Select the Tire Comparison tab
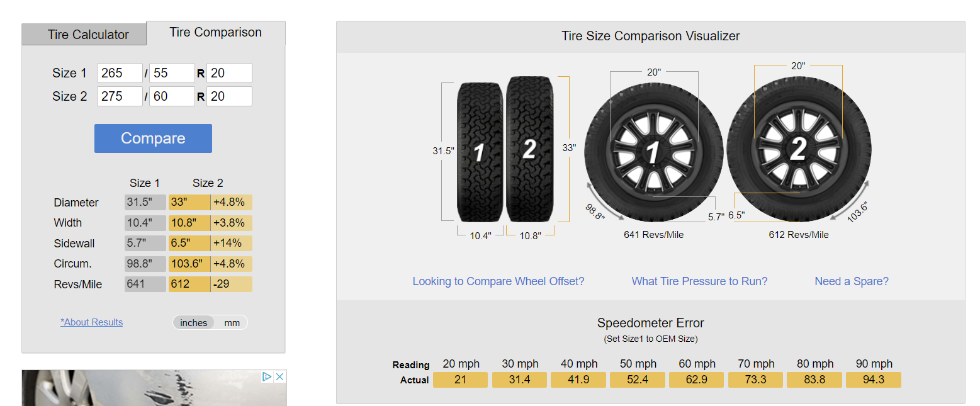 tap(215, 33)
